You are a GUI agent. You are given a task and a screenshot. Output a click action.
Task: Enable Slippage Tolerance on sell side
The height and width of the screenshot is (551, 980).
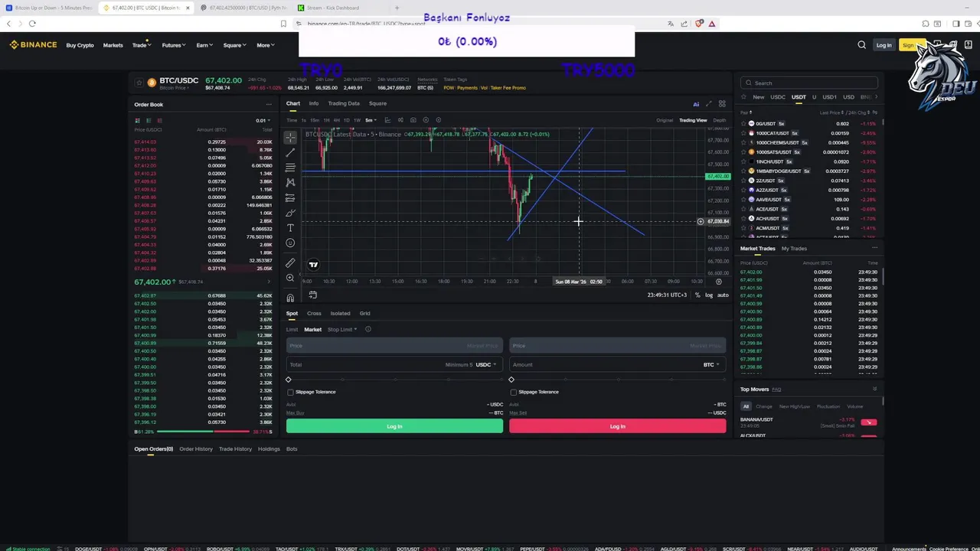pos(513,392)
